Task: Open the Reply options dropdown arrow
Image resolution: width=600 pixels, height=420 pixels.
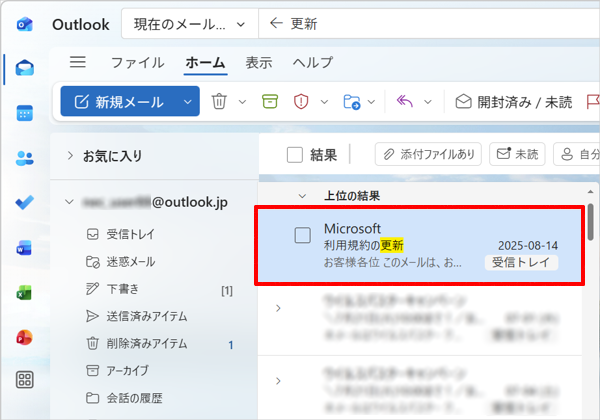Action: coord(428,102)
